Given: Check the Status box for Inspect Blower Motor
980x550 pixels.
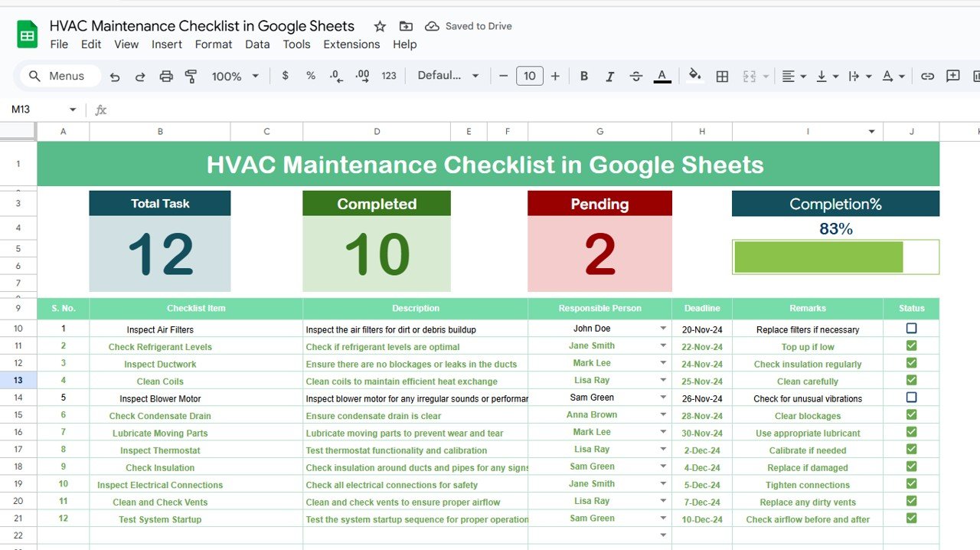Looking at the screenshot, I should point(911,398).
